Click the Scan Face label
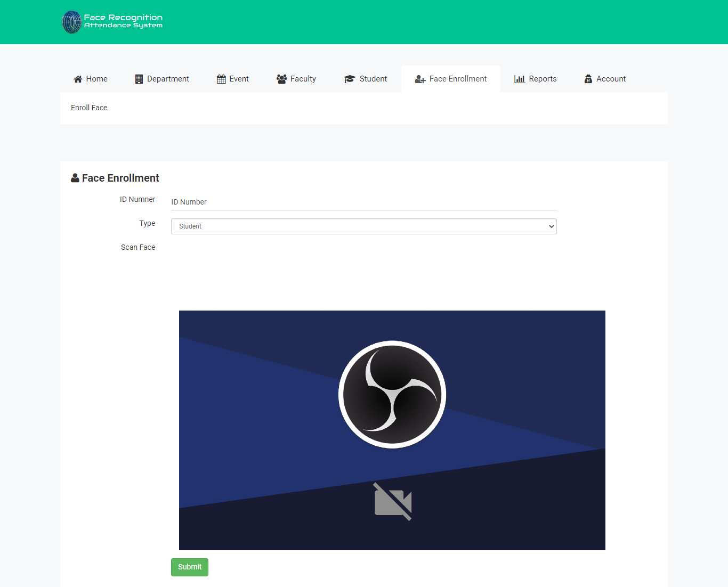The image size is (728, 587). point(138,247)
